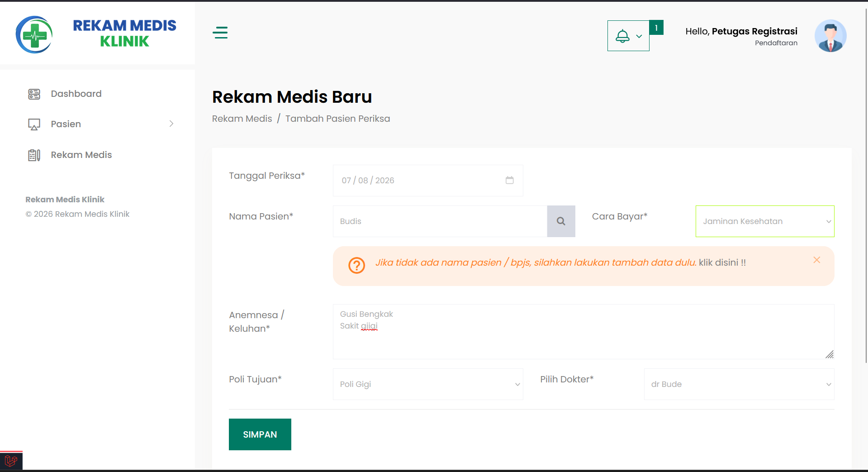Expand the Pasien submenu chevron

(171, 124)
